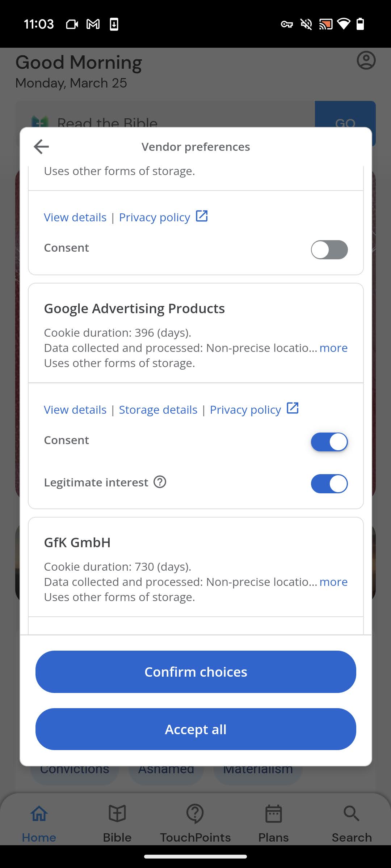
Task: Turn off the Legitimate interest toggle
Action: (x=329, y=484)
